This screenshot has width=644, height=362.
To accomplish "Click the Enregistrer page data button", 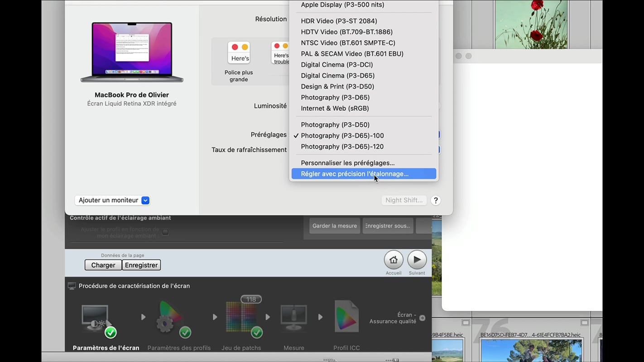I will click(x=141, y=265).
